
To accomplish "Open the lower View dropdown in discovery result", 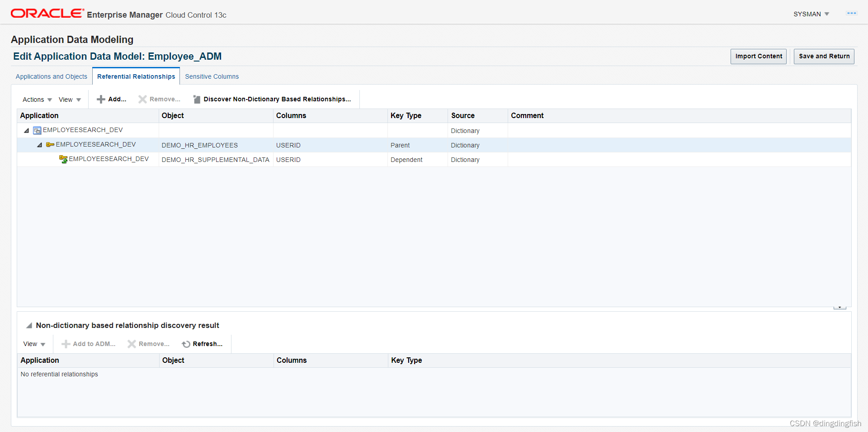I will 34,344.
